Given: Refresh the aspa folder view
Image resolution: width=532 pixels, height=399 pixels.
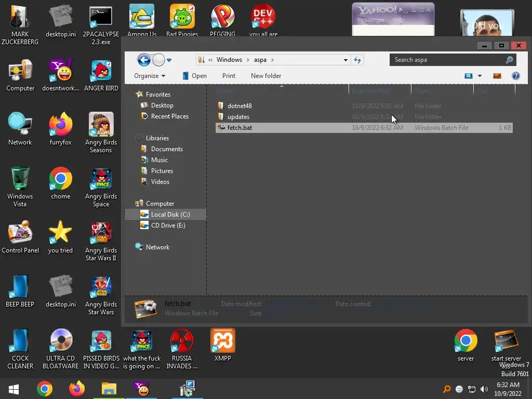Looking at the screenshot, I should [x=357, y=60].
